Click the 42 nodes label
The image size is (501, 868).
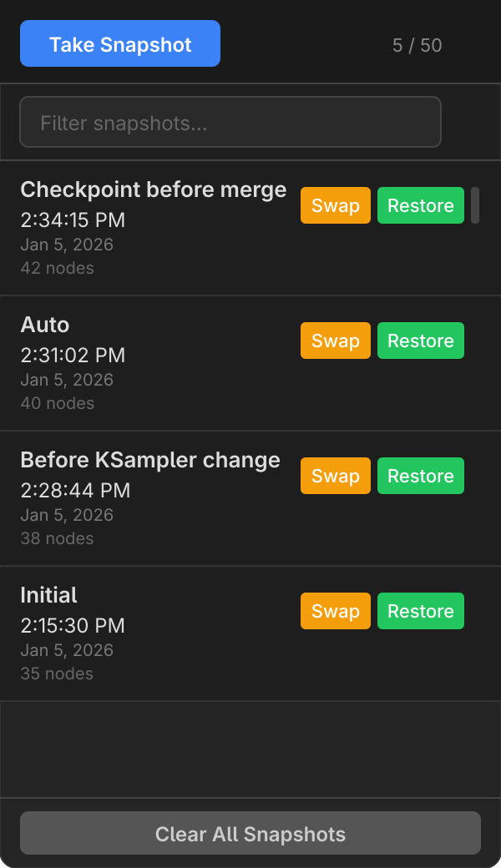tap(57, 268)
